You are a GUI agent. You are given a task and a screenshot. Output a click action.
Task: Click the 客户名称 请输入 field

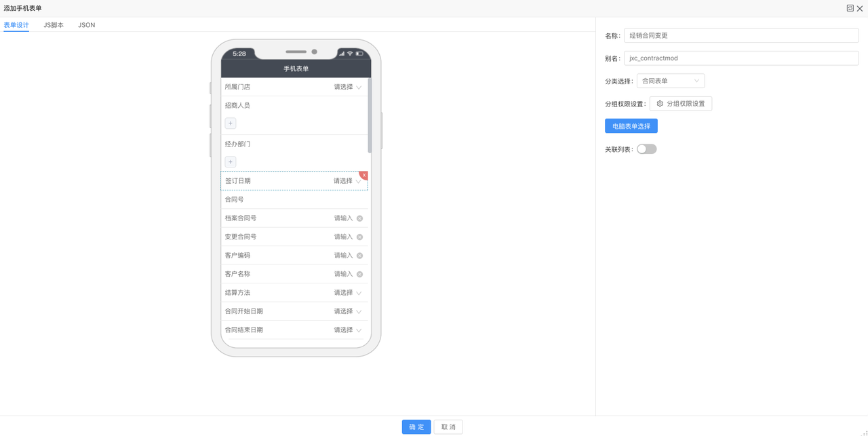click(343, 274)
